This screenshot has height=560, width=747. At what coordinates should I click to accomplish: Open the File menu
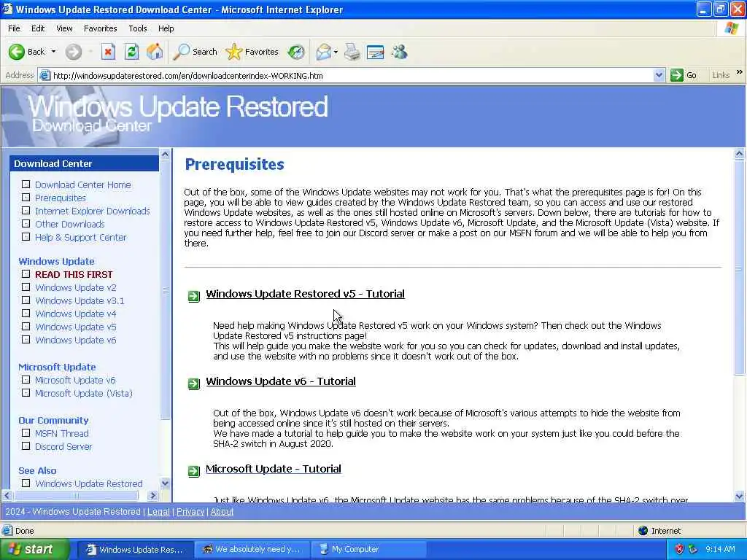click(x=14, y=28)
